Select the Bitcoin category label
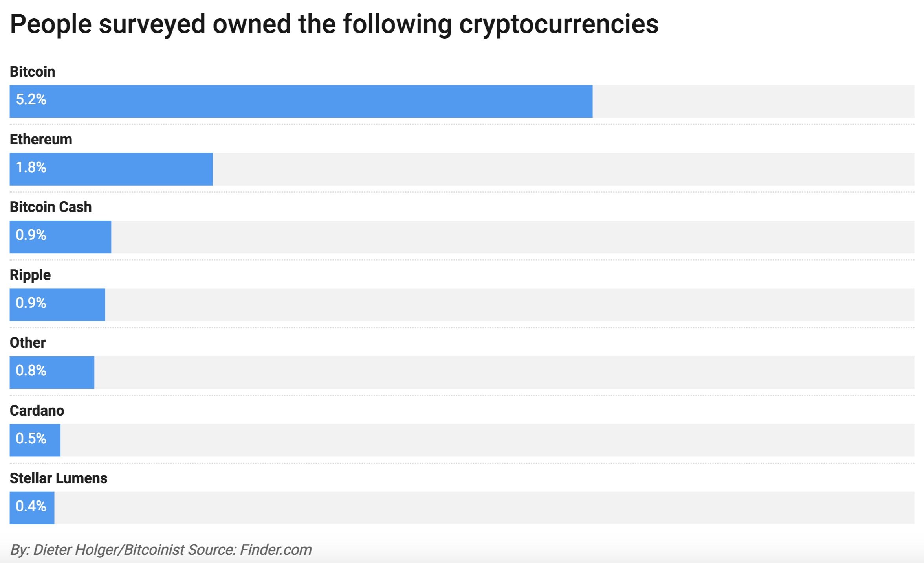 (33, 72)
